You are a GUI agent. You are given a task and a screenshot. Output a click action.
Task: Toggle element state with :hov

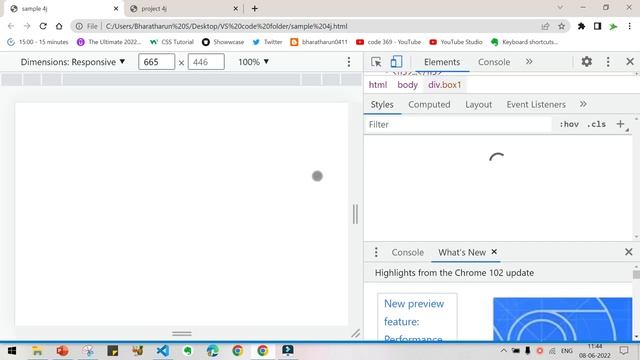tap(569, 124)
